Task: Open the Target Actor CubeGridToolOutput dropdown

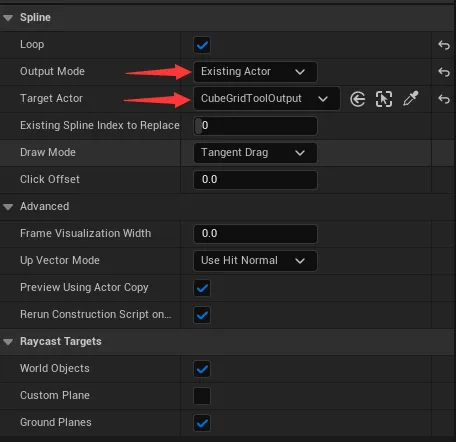Action: coord(267,99)
